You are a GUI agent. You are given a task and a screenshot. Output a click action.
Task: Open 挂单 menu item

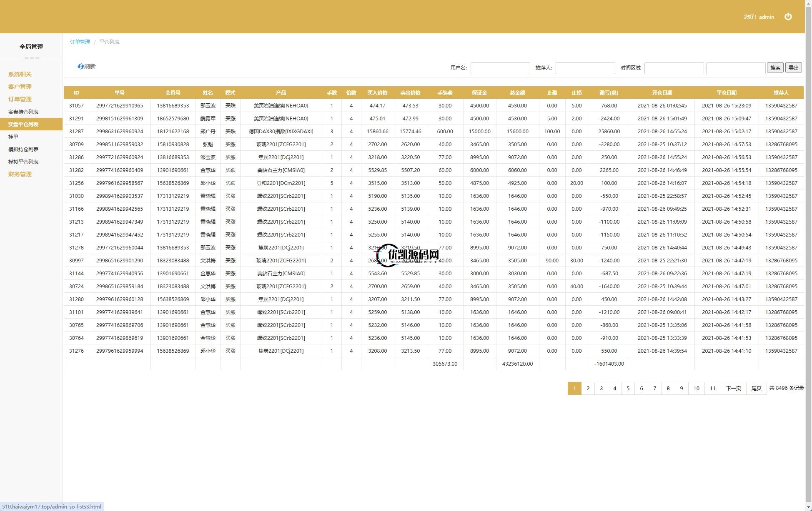[x=13, y=137]
